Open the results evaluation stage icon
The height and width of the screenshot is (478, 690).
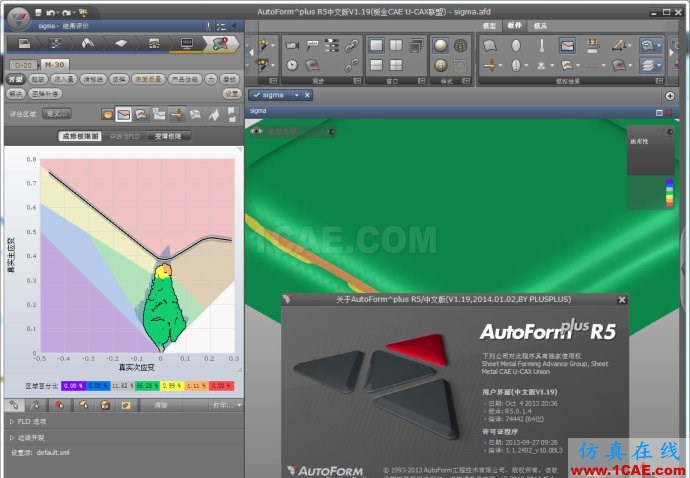[220, 44]
